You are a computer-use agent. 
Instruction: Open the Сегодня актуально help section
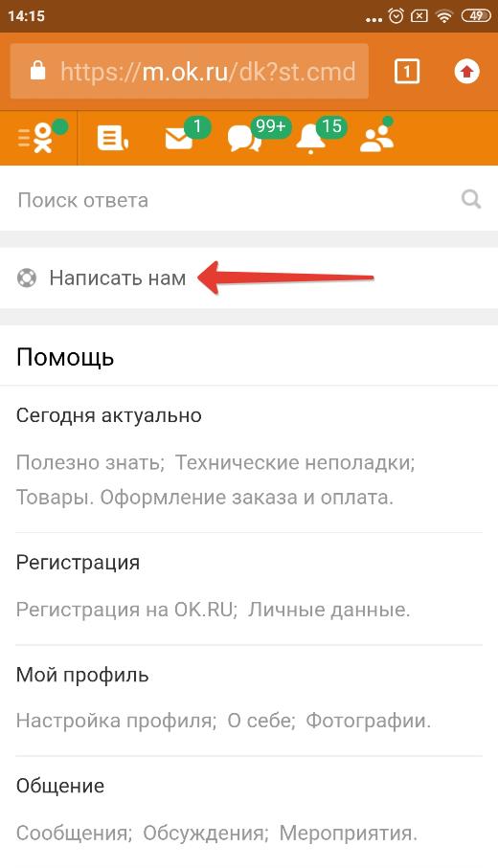[249, 459]
